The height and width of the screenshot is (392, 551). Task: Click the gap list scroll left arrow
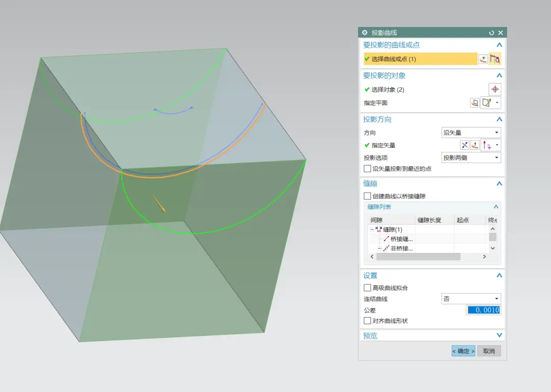[x=372, y=257]
